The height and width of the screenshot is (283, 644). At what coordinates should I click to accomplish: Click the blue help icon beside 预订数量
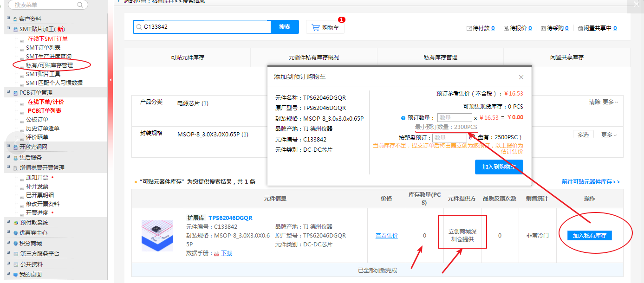click(403, 118)
